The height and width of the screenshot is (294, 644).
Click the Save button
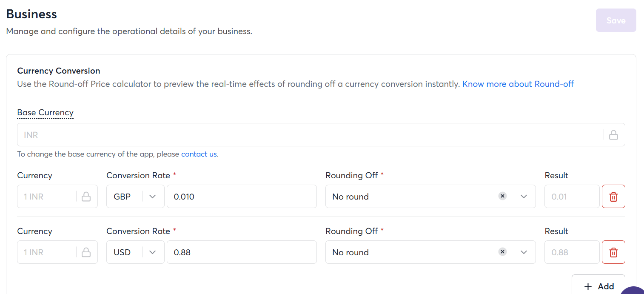[x=616, y=20]
